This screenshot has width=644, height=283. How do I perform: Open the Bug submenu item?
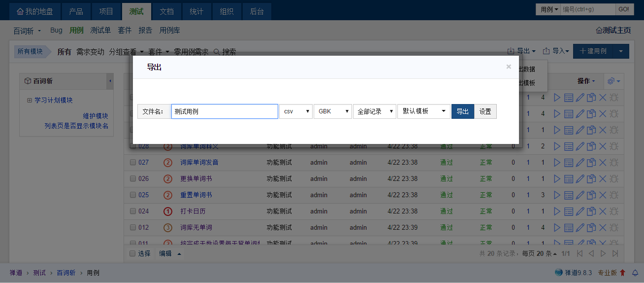coord(56,30)
